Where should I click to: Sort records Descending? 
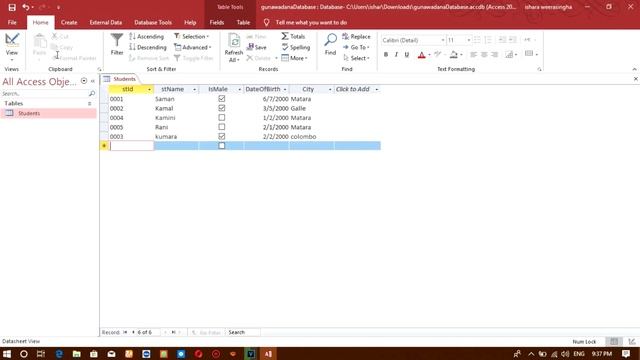[148, 47]
